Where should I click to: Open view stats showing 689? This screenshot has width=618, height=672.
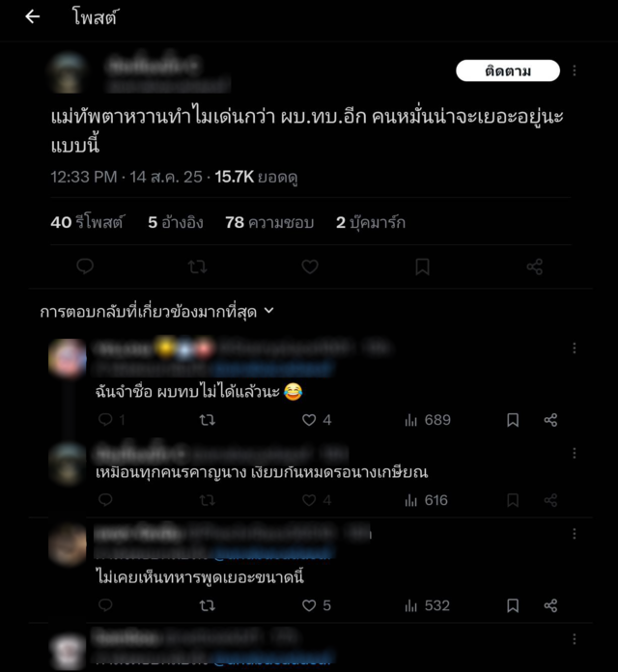428,420
